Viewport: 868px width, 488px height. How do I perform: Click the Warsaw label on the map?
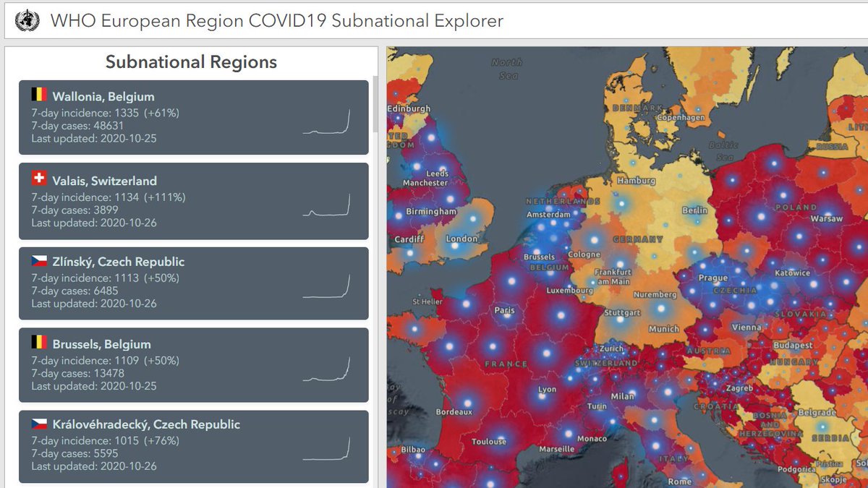pos(827,218)
